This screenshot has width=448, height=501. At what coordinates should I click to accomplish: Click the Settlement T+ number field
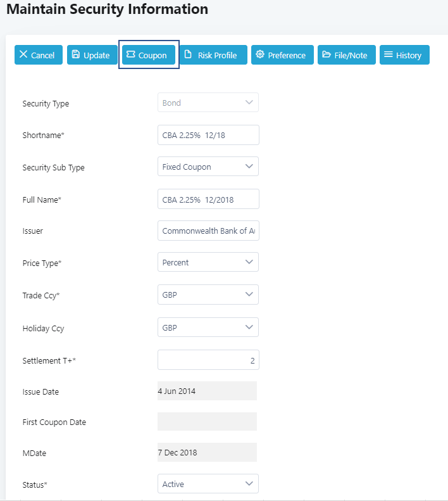[208, 360]
